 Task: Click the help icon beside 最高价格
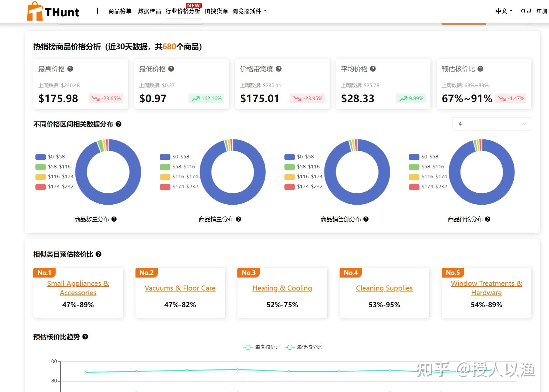(70, 69)
